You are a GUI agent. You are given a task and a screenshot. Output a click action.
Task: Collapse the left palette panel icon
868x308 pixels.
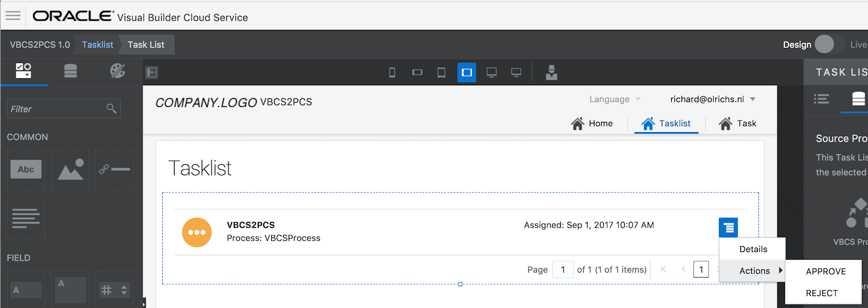[152, 72]
